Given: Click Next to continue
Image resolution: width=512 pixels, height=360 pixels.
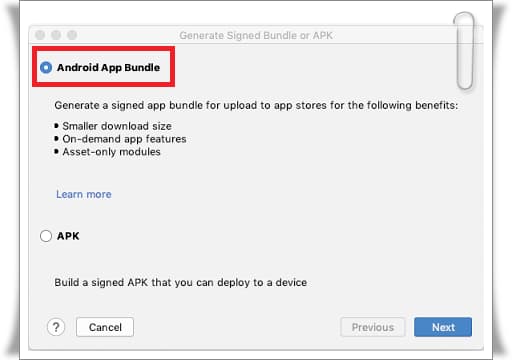Looking at the screenshot, I should (x=443, y=327).
